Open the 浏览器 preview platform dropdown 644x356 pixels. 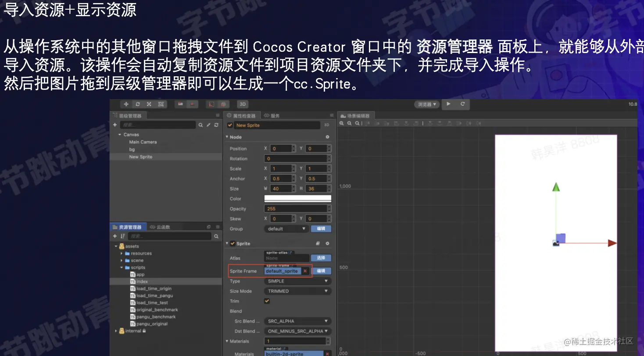pyautogui.click(x=427, y=104)
